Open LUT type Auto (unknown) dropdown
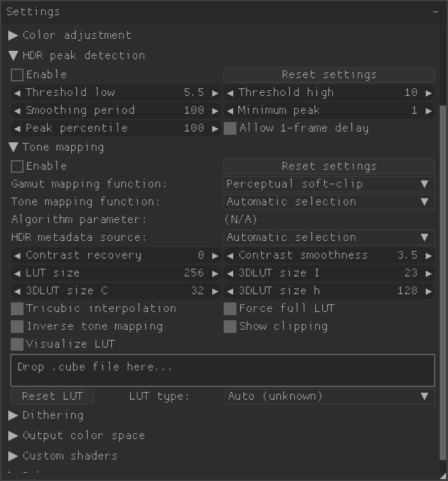The width and height of the screenshot is (448, 481). coord(329,396)
